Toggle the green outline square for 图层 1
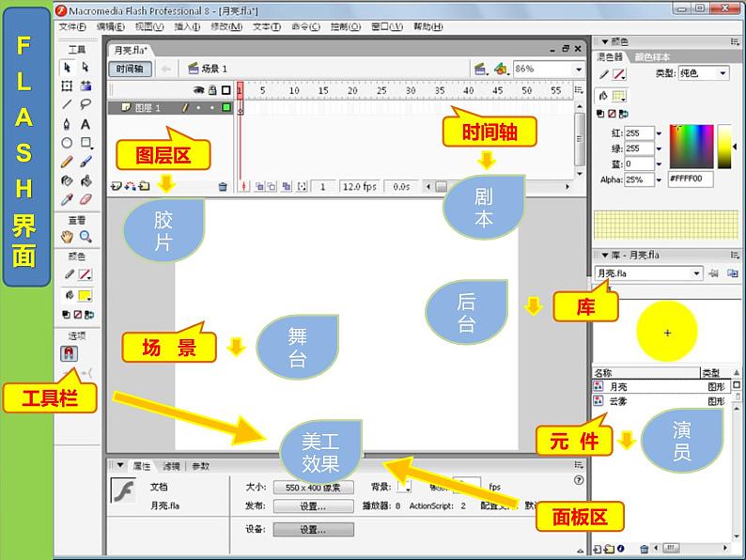This screenshot has width=746, height=560. (x=226, y=107)
